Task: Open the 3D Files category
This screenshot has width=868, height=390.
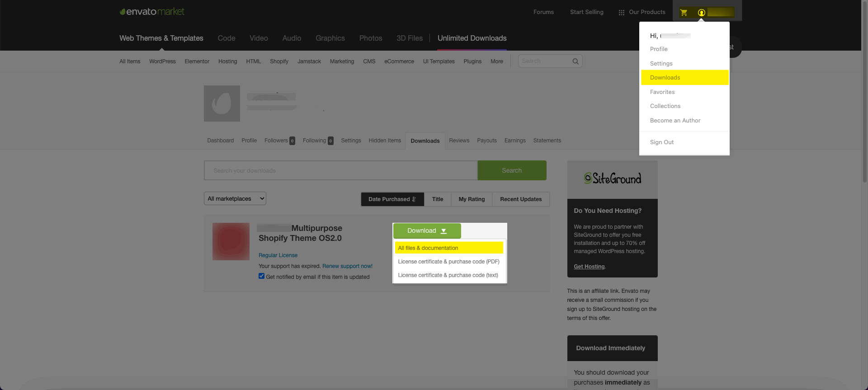Action: click(410, 38)
